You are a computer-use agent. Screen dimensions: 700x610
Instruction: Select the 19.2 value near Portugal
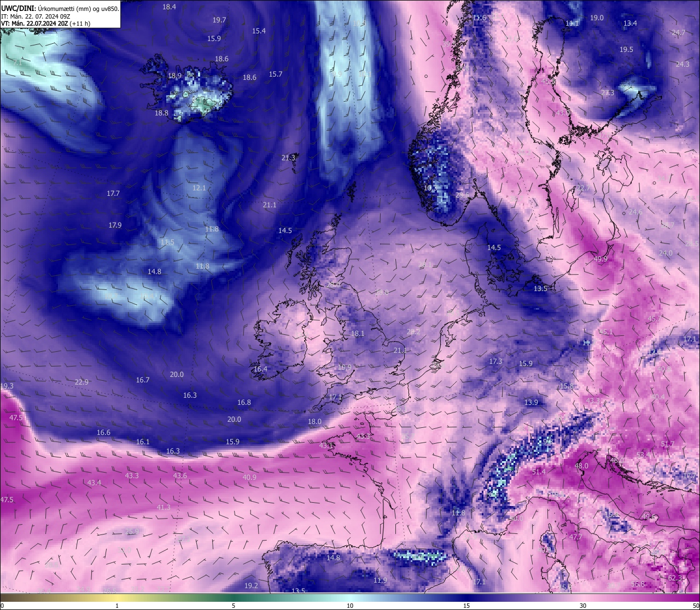pos(251,586)
